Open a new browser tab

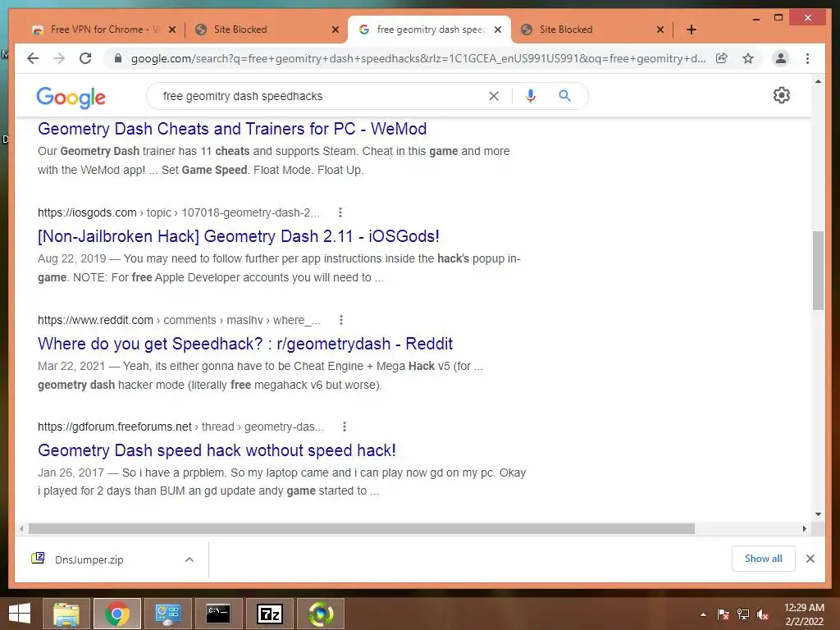pyautogui.click(x=692, y=30)
